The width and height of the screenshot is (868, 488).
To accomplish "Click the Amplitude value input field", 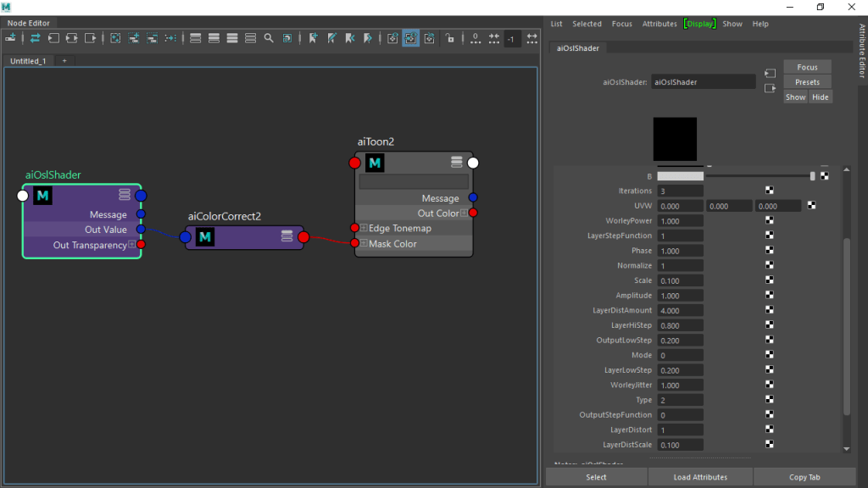I will click(680, 296).
